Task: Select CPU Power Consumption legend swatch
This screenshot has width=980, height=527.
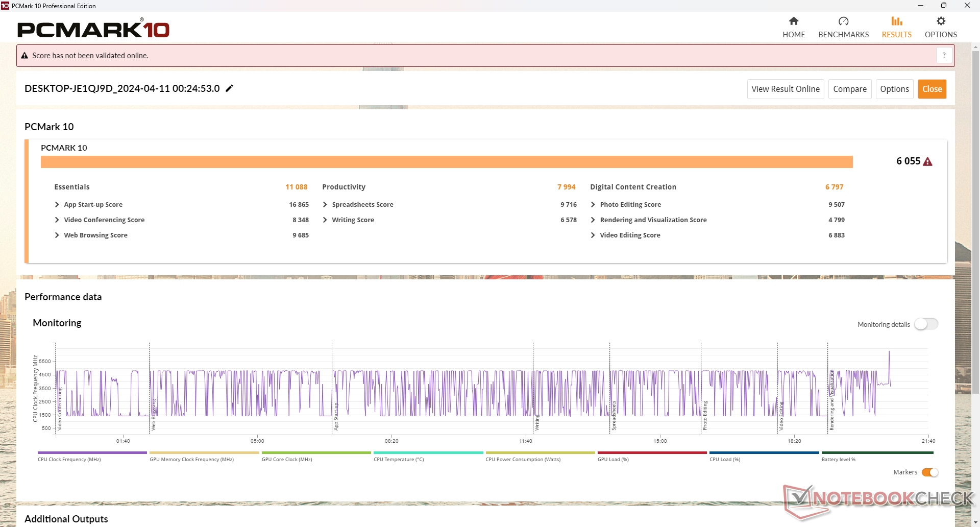Action: (541, 452)
